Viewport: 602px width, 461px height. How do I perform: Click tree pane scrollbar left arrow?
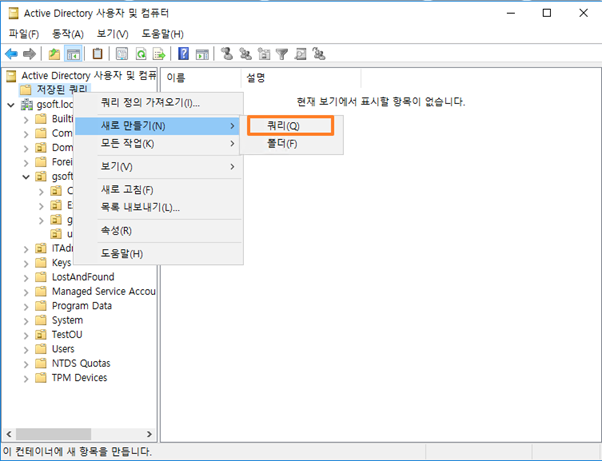click(x=9, y=434)
